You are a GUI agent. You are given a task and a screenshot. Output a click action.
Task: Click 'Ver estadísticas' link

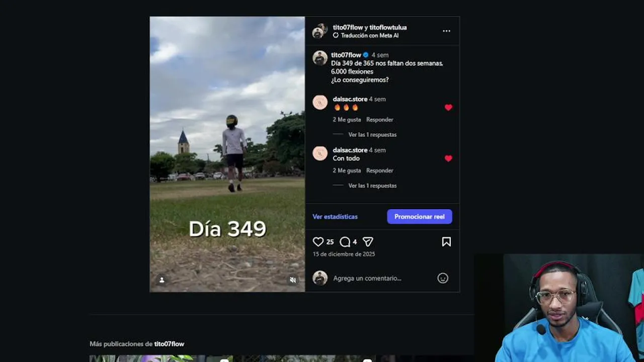click(x=335, y=217)
